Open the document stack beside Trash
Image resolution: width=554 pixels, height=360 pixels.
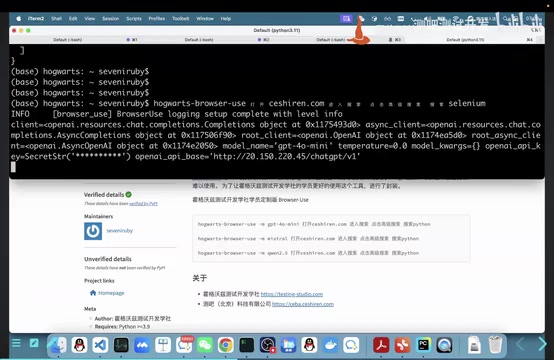coord(474,344)
